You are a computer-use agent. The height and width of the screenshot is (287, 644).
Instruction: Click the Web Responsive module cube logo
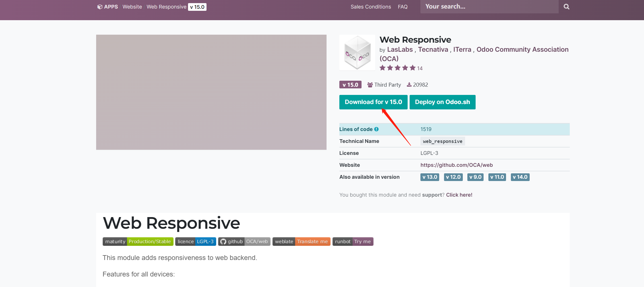[x=357, y=53]
